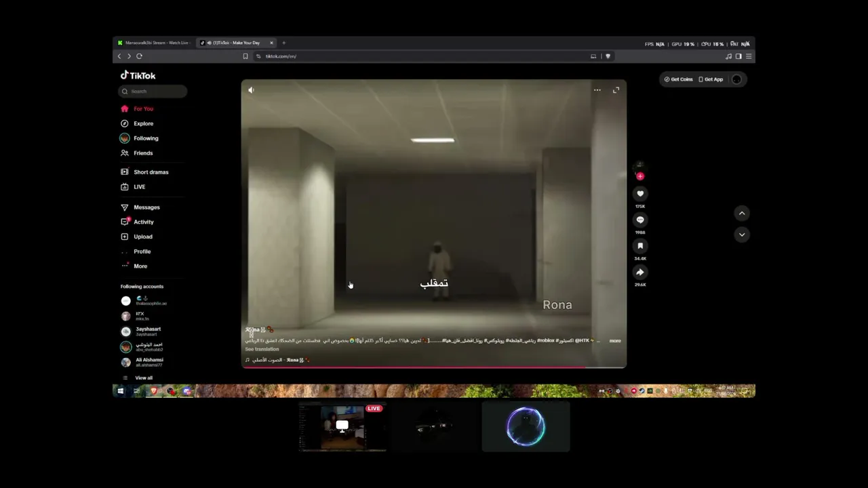Switch to the Kick stream browser tab
The height and width of the screenshot is (488, 868).
click(154, 43)
